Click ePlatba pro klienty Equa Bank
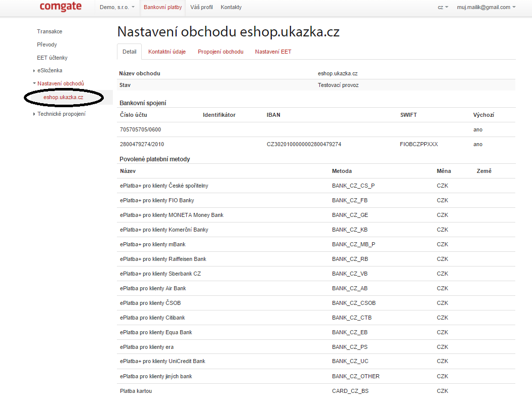 coord(156,333)
